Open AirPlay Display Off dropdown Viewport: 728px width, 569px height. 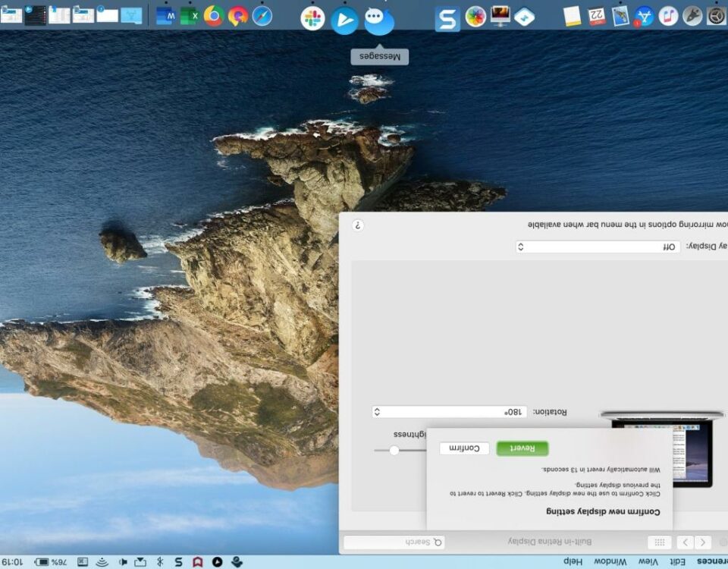[x=598, y=247]
